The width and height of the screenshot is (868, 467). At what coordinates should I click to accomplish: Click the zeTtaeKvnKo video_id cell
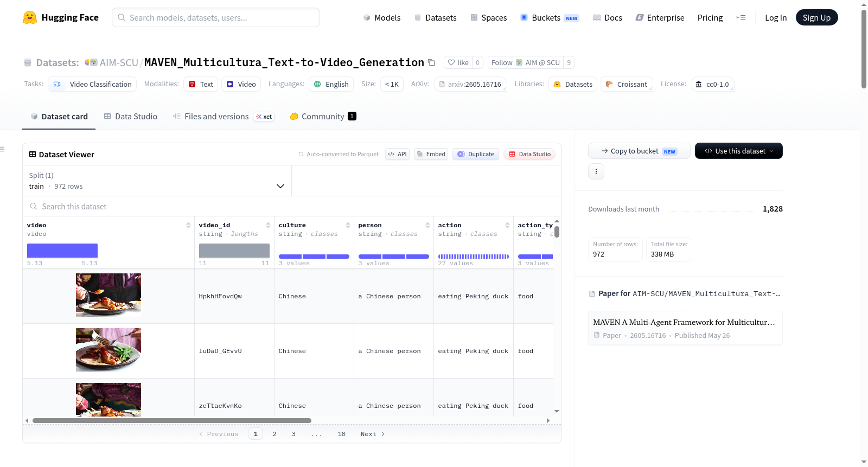point(234,406)
